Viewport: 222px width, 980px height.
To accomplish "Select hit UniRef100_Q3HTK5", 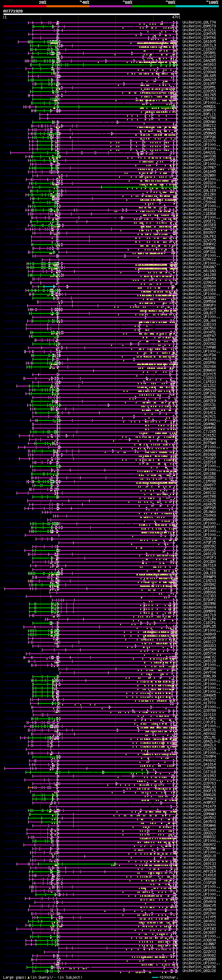I will 199,34.
